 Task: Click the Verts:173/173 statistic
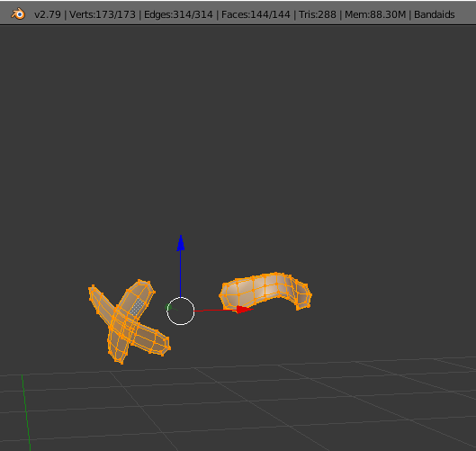pos(103,14)
